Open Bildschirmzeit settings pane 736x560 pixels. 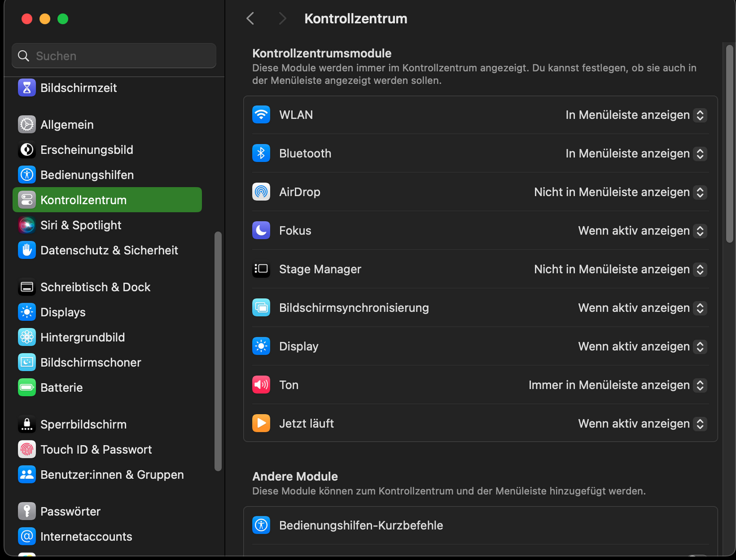[107, 87]
